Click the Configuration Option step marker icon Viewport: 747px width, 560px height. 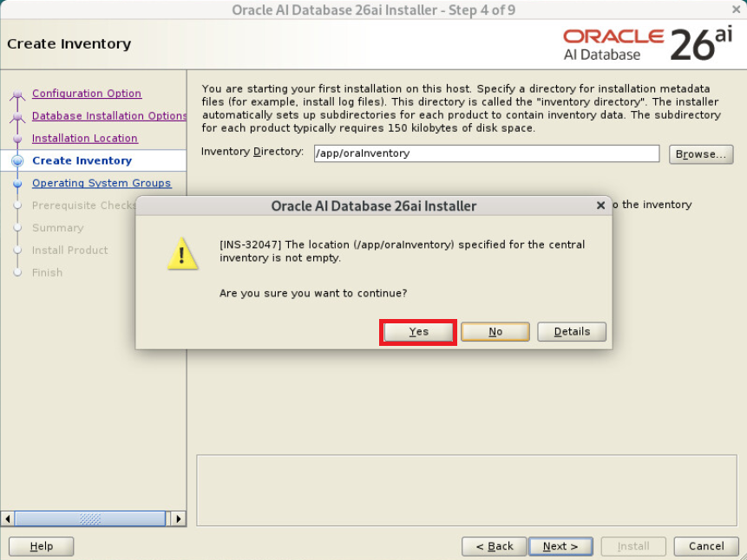click(x=17, y=94)
